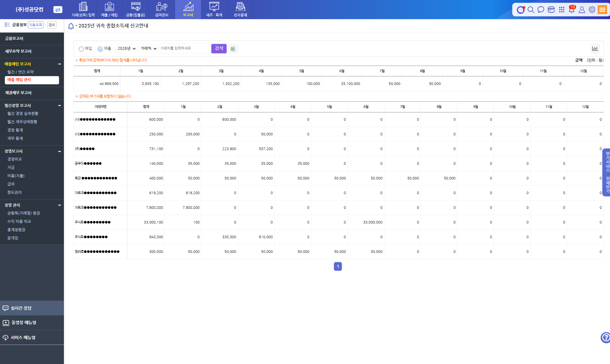Viewport: 610px width, 364px height.
Task: Open 월간 재무상태현황
Action: [x=22, y=122]
